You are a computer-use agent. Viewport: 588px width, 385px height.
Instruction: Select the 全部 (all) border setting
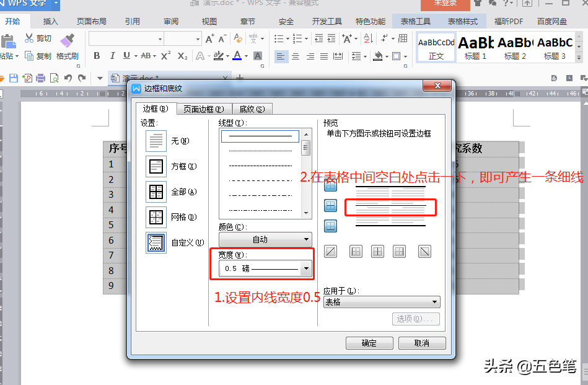pyautogui.click(x=156, y=192)
